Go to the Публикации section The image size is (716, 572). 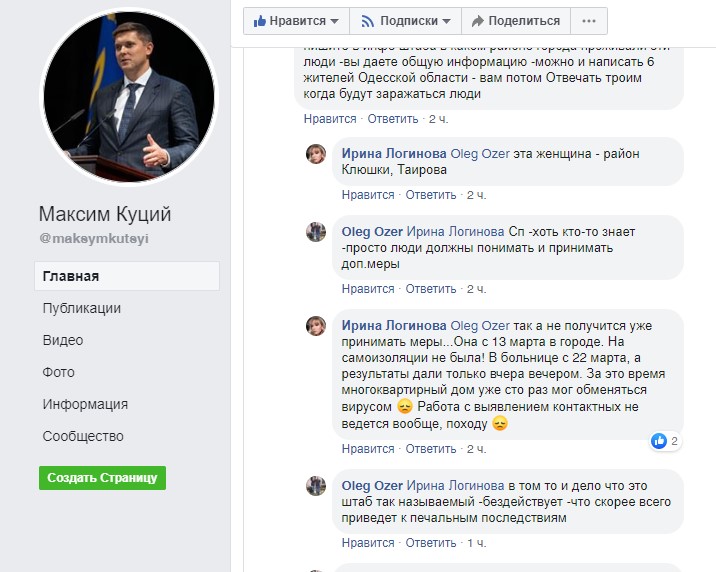pos(81,308)
